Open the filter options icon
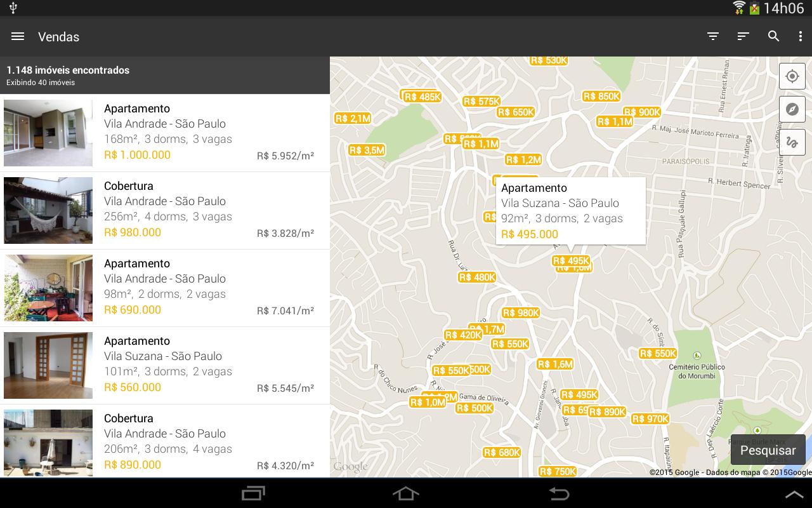The height and width of the screenshot is (508, 812). coord(713,37)
